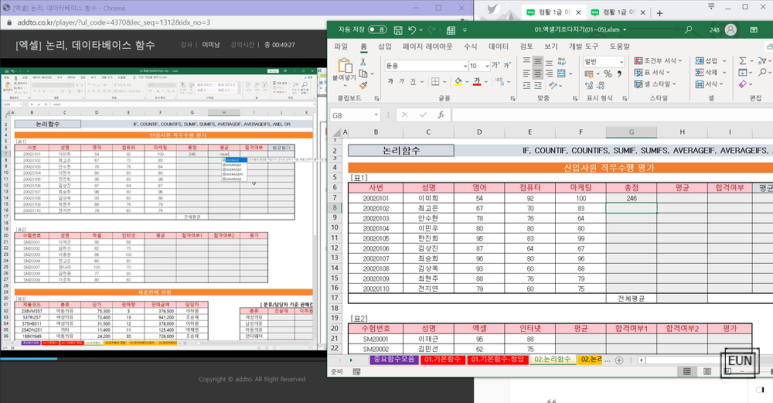Open the ribbon's 삽입 tab
Screen dimensions: 773x403
point(385,46)
